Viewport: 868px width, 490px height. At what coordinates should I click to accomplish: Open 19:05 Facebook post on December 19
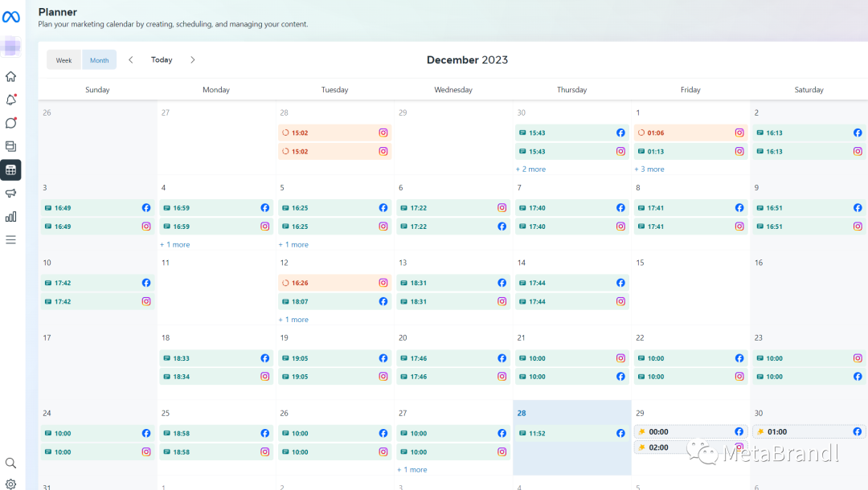point(335,358)
